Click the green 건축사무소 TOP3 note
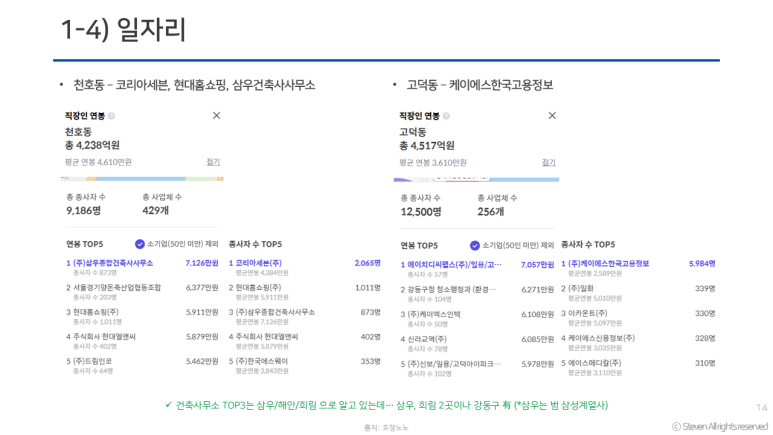The width and height of the screenshot is (773, 435). pyautogui.click(x=387, y=405)
